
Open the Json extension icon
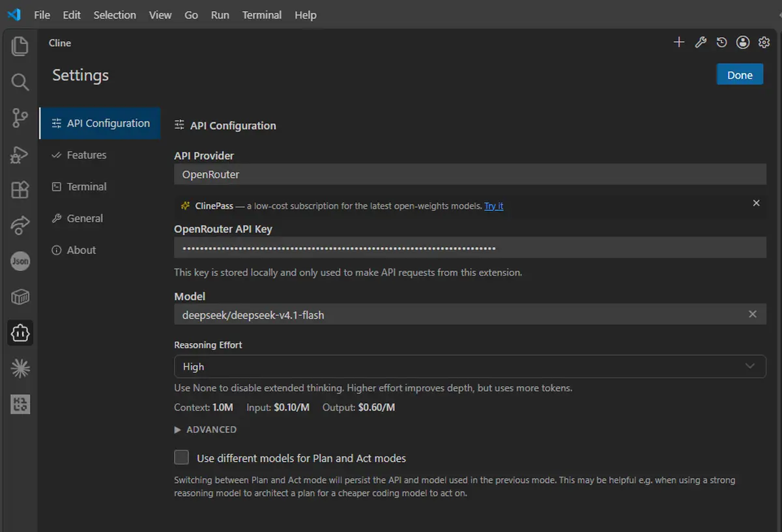click(x=20, y=261)
